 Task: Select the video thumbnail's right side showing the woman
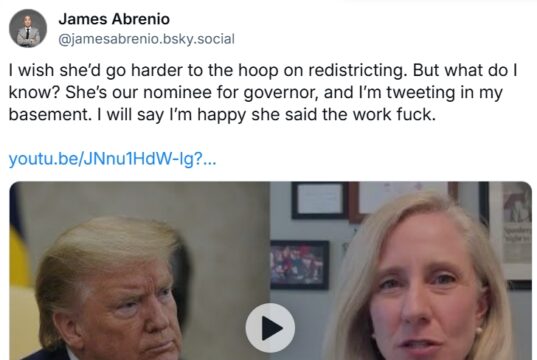pyautogui.click(x=401, y=271)
